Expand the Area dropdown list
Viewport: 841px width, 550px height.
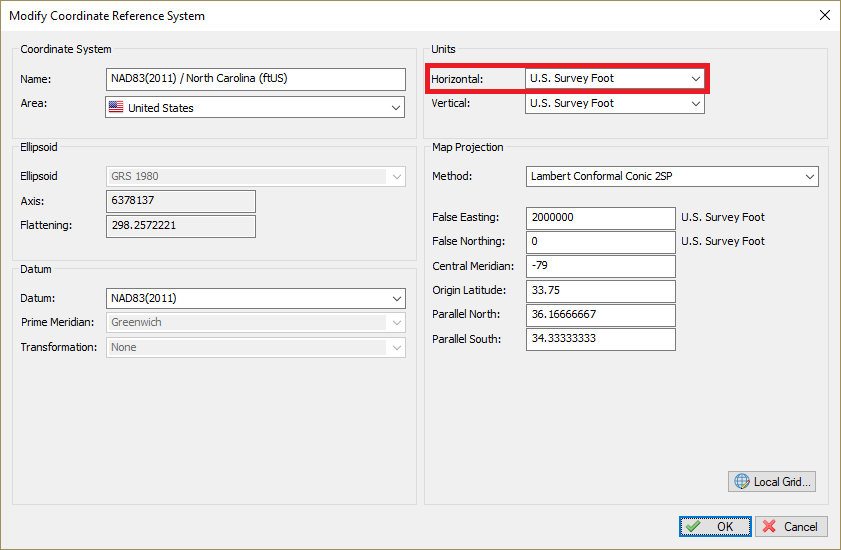pos(396,108)
